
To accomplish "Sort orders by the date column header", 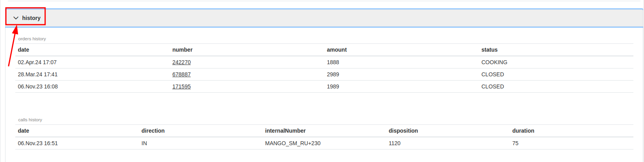I will 24,50.
